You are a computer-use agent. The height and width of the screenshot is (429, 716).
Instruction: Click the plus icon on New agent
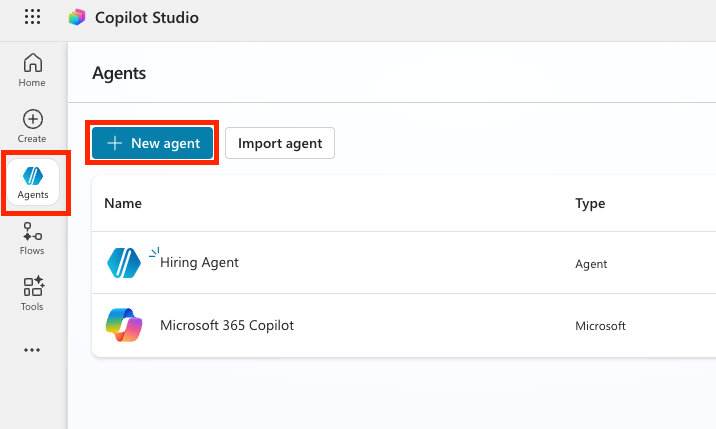(115, 143)
